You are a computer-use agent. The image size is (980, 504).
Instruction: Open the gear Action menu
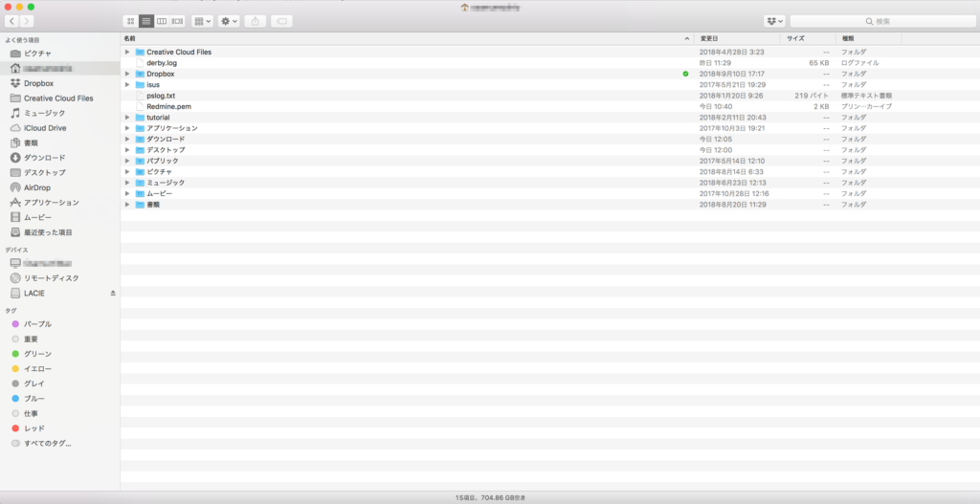[229, 21]
